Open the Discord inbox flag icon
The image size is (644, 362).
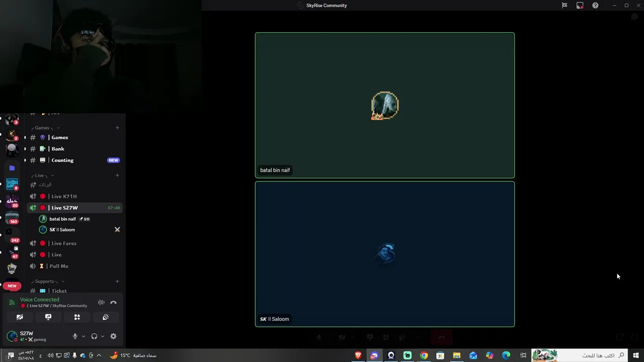pos(565,6)
